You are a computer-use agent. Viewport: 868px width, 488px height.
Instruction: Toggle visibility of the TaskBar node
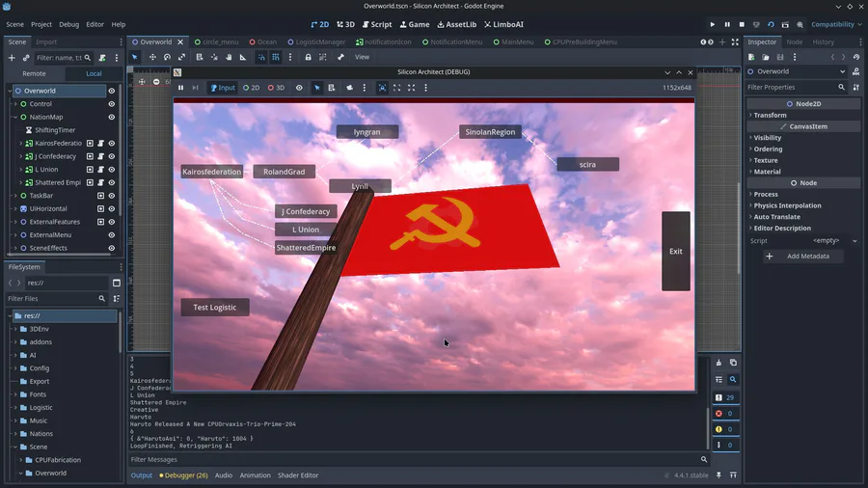(111, 196)
